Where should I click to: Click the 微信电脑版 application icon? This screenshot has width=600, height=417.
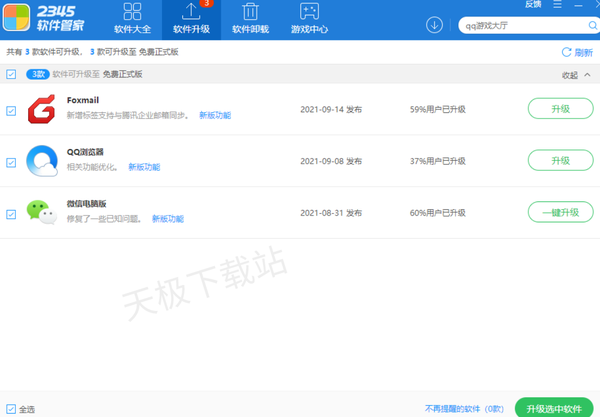[42, 212]
